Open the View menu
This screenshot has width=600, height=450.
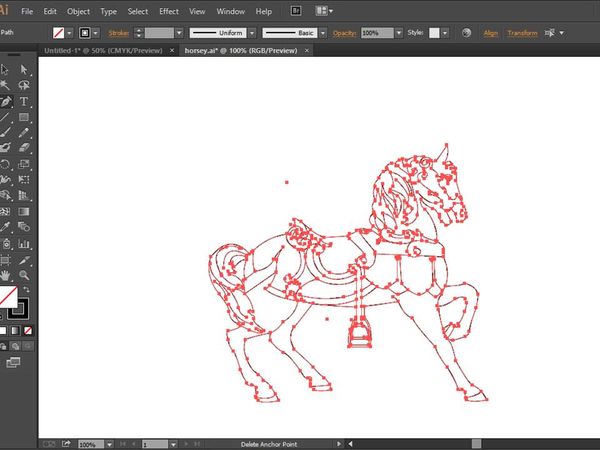(x=197, y=11)
